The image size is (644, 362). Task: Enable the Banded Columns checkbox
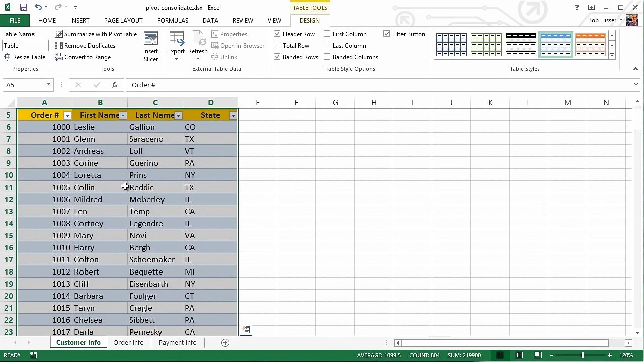click(x=327, y=57)
